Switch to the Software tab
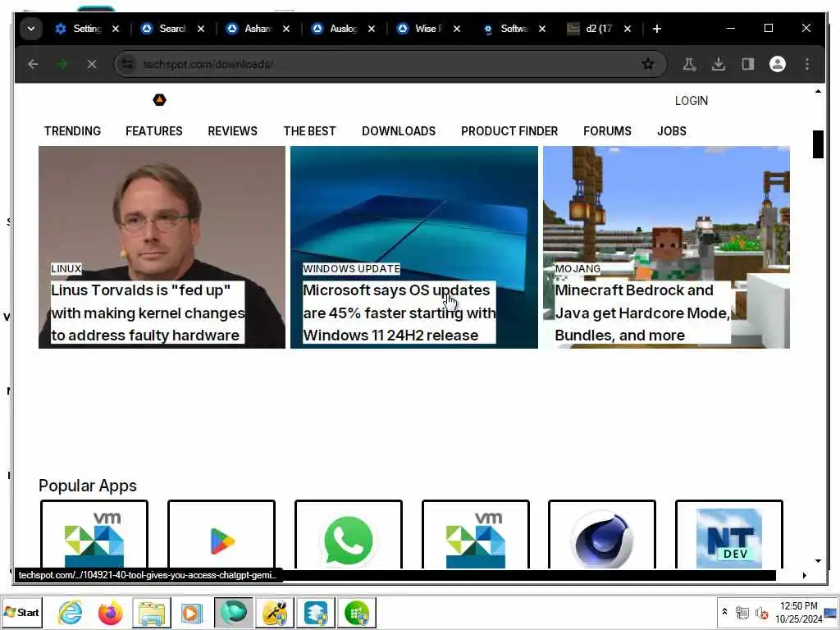The image size is (840, 630). tap(505, 29)
